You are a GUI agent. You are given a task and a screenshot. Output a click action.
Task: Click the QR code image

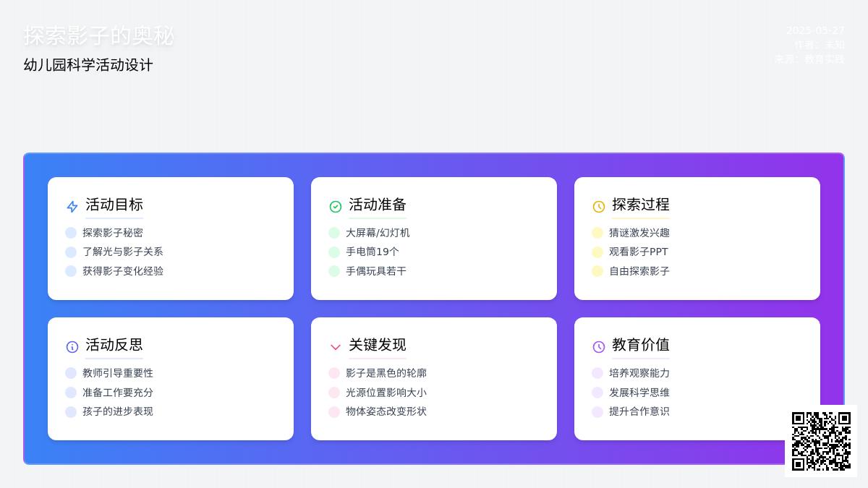[821, 441]
